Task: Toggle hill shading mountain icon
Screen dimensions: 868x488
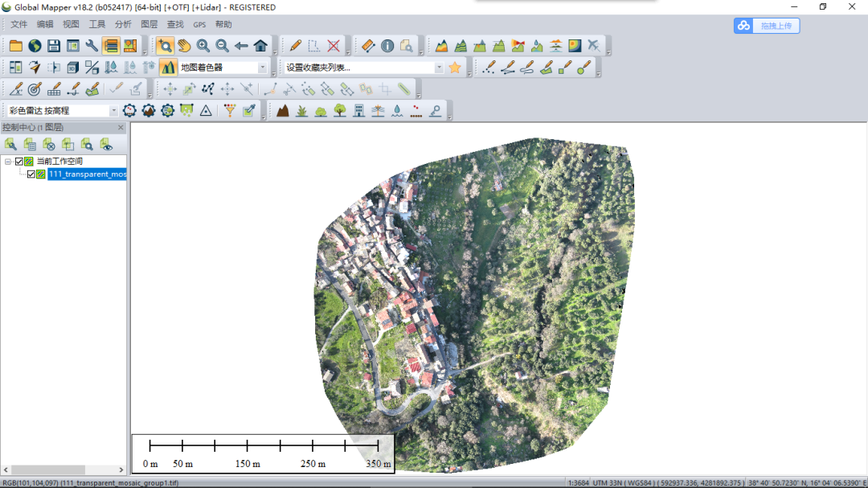Action: pyautogui.click(x=168, y=68)
